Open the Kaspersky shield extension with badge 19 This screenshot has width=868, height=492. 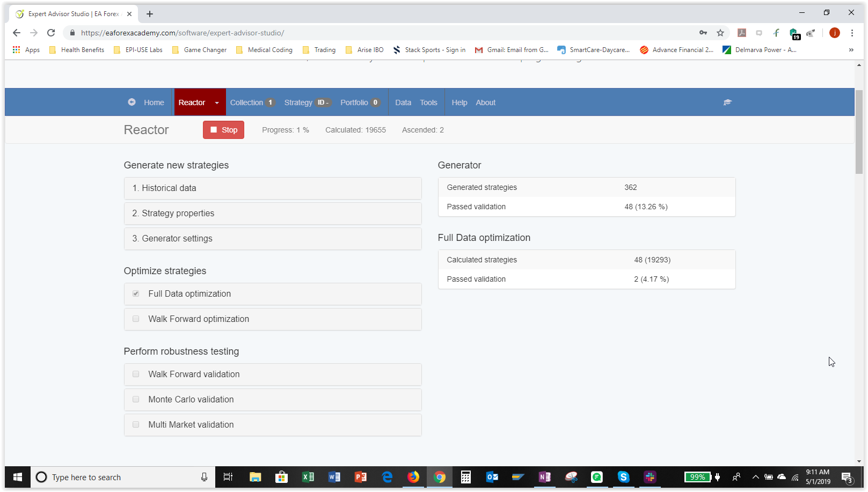click(x=794, y=34)
